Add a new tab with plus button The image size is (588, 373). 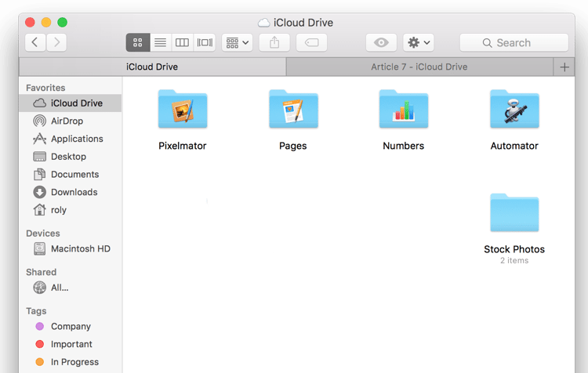[x=564, y=67]
